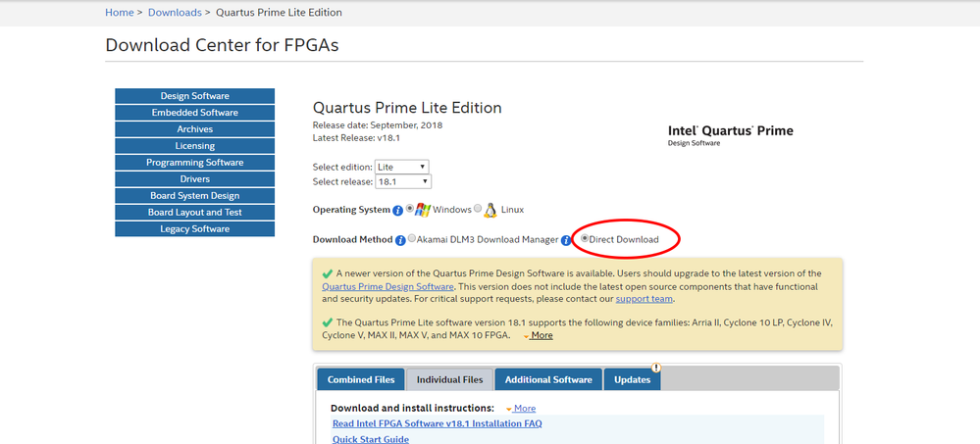Open Embedded Software in the sidebar
980x444 pixels.
(x=194, y=113)
